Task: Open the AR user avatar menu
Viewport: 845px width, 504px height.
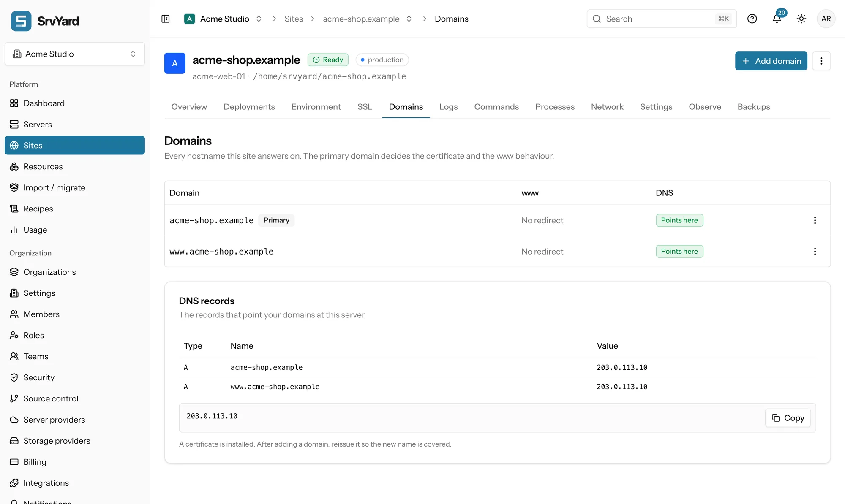Action: [x=826, y=19]
